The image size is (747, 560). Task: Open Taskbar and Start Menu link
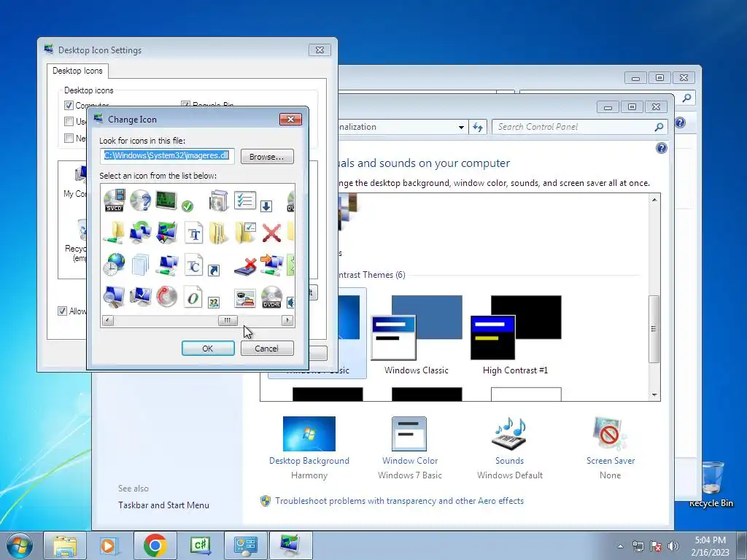(x=163, y=505)
